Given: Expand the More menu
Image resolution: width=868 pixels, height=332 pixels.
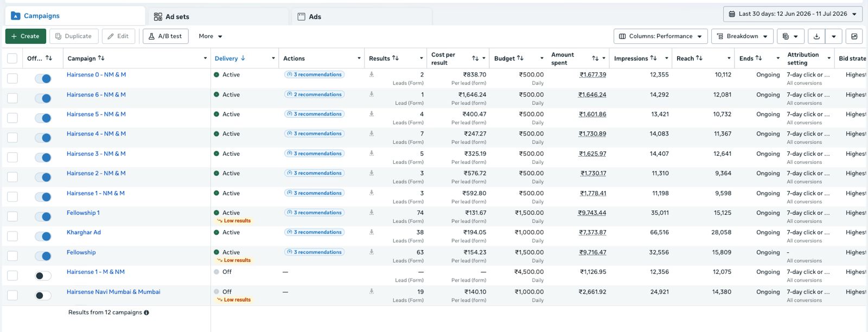Looking at the screenshot, I should pyautogui.click(x=210, y=36).
